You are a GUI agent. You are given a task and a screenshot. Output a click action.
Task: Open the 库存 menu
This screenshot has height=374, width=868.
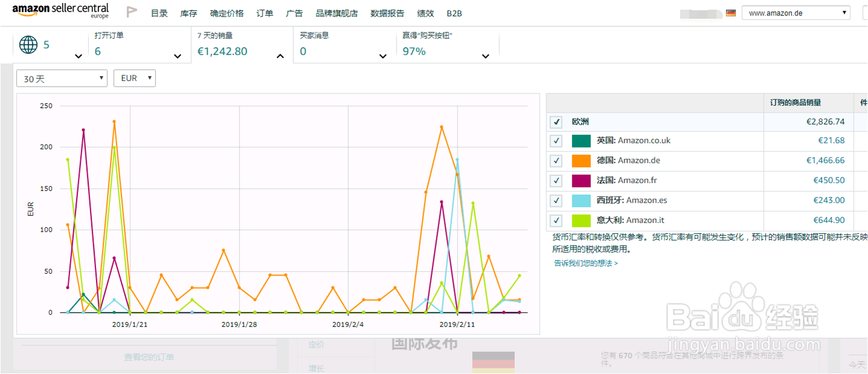pyautogui.click(x=189, y=13)
